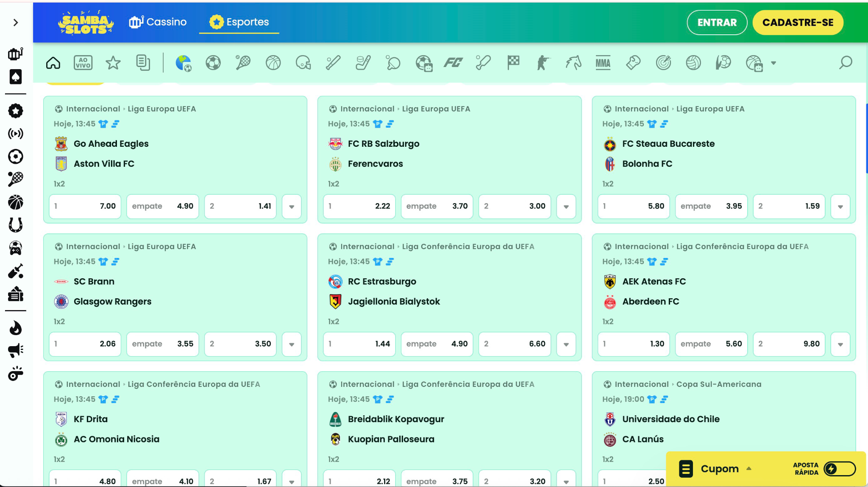Expand more markets for Go Ahead Eagles match
The height and width of the screenshot is (487, 868).
(292, 207)
